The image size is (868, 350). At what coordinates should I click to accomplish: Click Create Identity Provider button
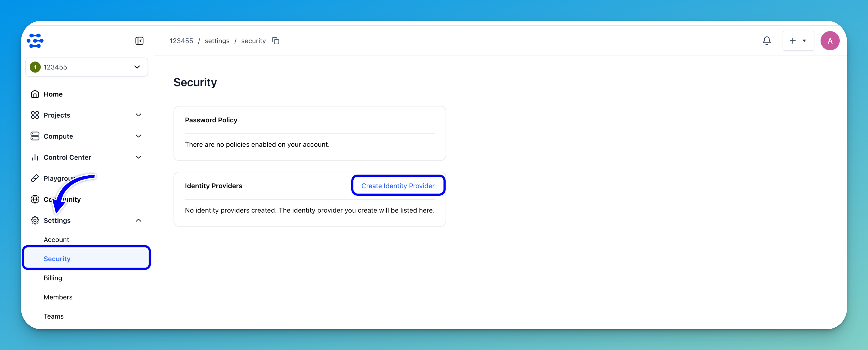(x=398, y=186)
